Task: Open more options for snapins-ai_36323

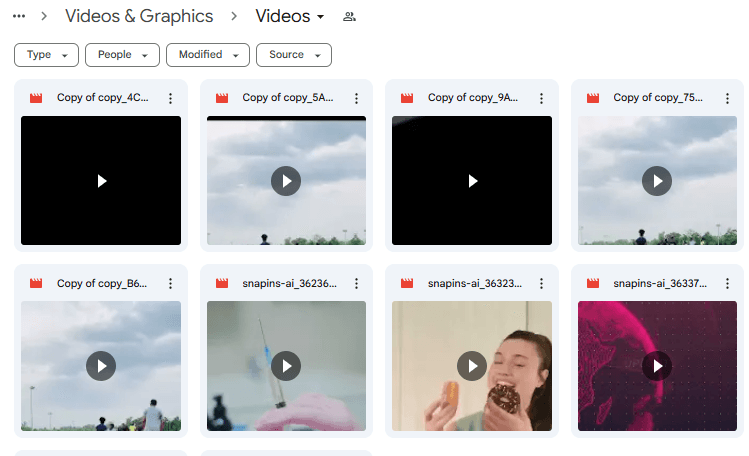Action: click(541, 284)
